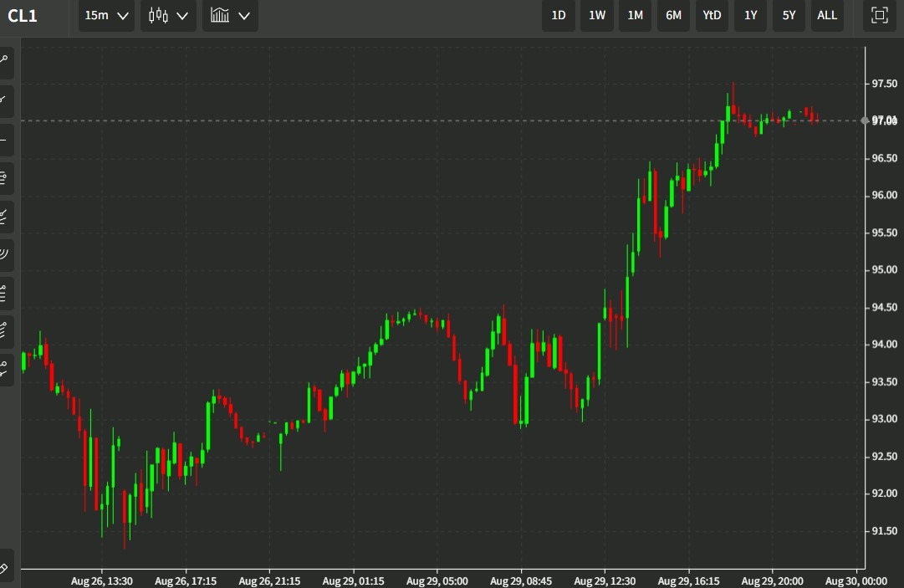Click the Aug 29, 16:15 time label
Image resolution: width=904 pixels, height=588 pixels.
point(688,581)
